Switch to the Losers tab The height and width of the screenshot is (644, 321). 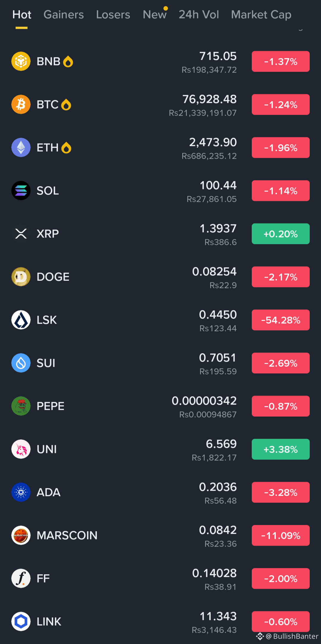click(x=113, y=15)
